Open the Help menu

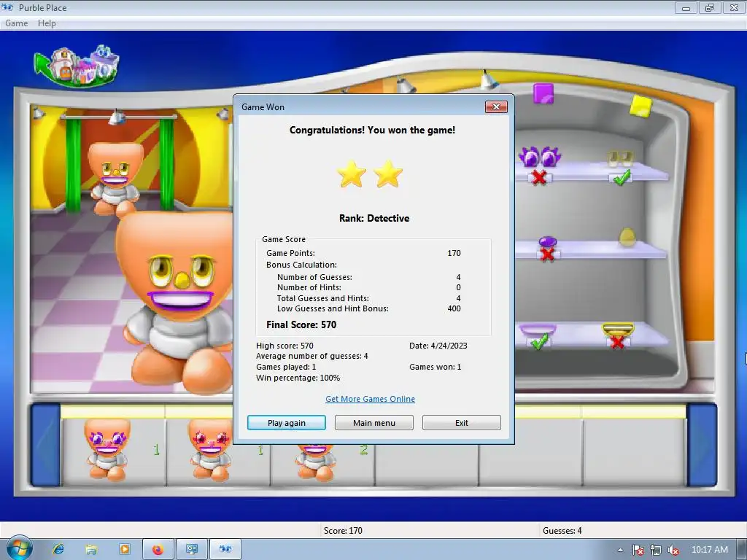pyautogui.click(x=47, y=23)
